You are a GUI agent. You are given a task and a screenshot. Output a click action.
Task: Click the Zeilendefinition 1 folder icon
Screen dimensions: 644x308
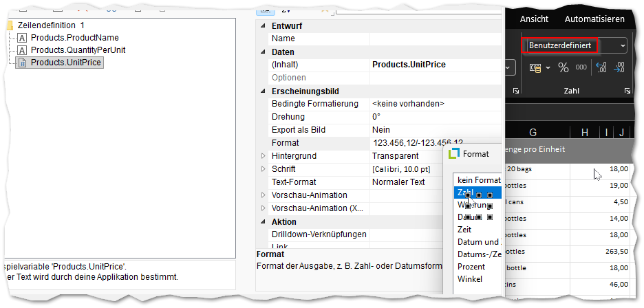(9, 25)
